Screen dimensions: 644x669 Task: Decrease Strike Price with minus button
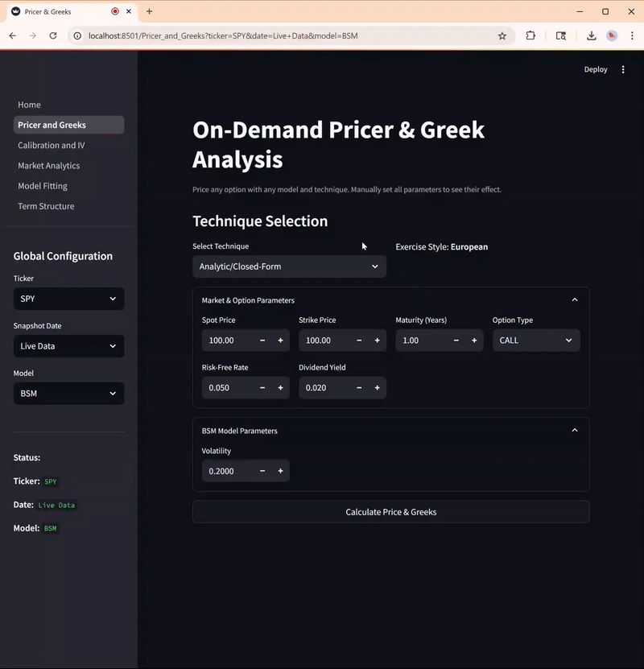point(359,341)
